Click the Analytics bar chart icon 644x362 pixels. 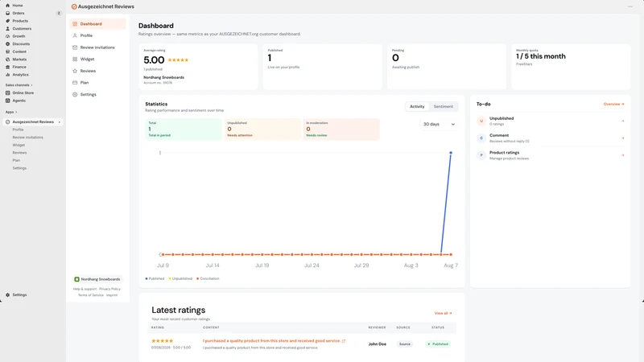tap(7, 75)
